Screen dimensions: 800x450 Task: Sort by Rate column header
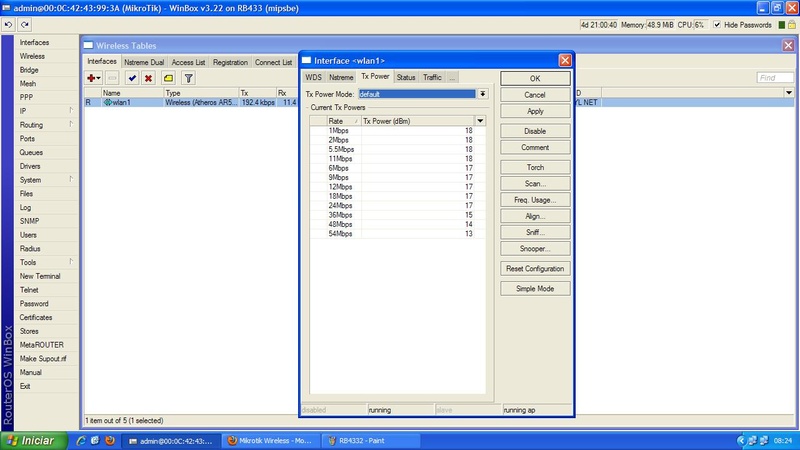pos(343,121)
